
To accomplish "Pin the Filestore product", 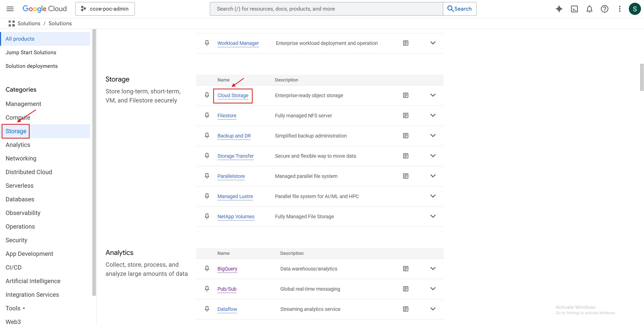I will [207, 115].
